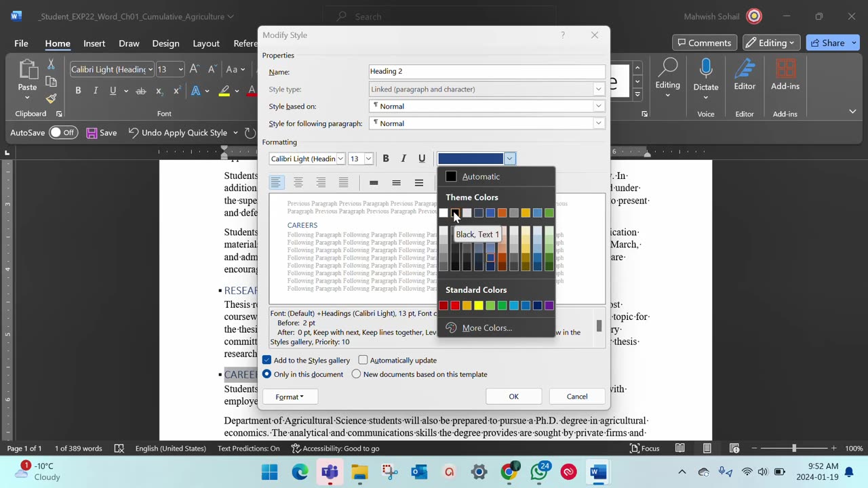
Task: Open the Insert ribbon tab
Action: [x=94, y=43]
